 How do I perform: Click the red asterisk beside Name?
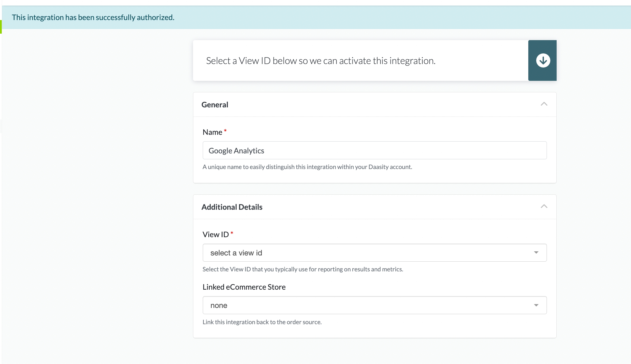pos(225,131)
